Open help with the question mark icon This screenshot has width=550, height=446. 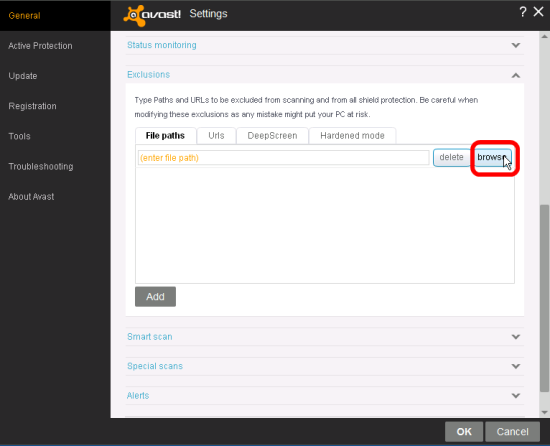tap(523, 12)
